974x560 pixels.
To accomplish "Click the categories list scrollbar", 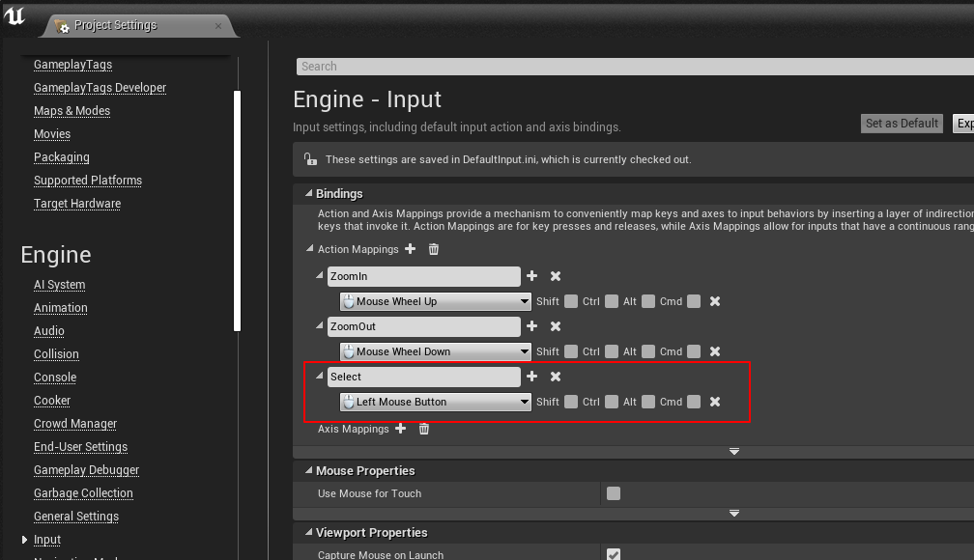I will 237,211.
